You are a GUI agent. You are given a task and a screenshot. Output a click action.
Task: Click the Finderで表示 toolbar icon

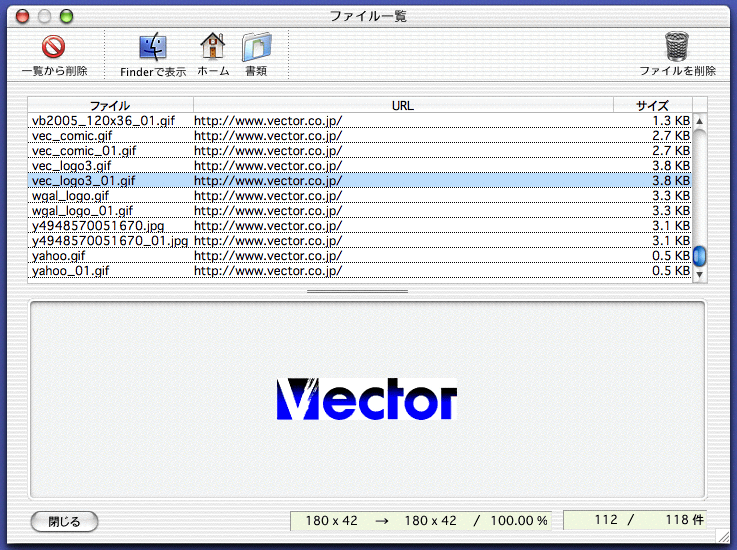(153, 47)
